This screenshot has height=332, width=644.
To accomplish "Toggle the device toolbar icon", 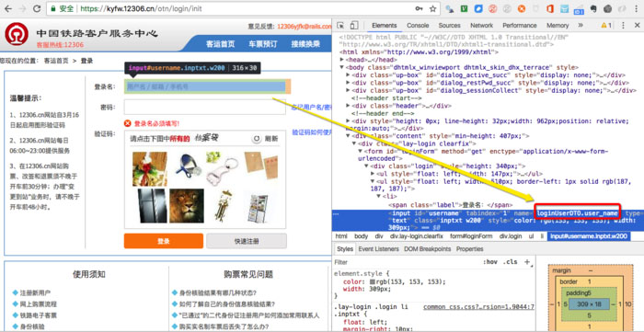I will pos(354,26).
